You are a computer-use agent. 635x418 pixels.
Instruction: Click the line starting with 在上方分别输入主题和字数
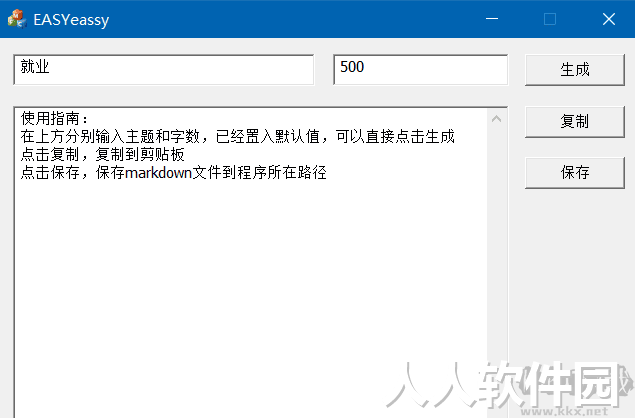point(238,136)
